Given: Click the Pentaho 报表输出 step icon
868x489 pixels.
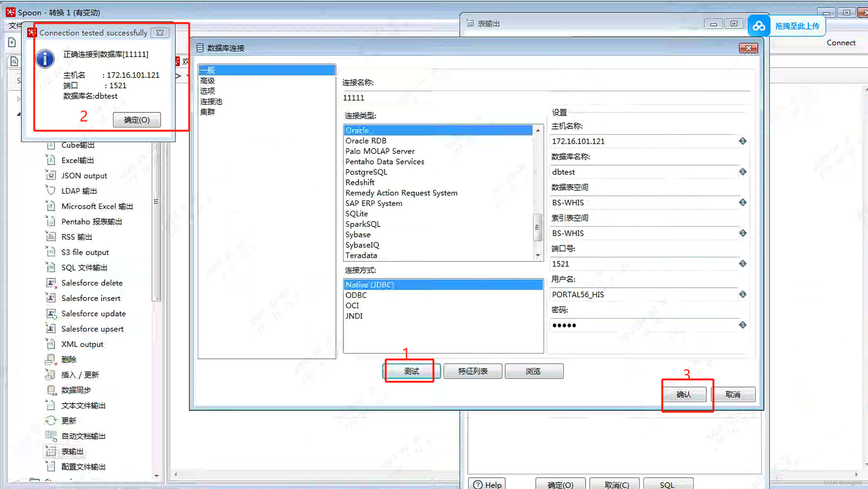Looking at the screenshot, I should 51,221.
